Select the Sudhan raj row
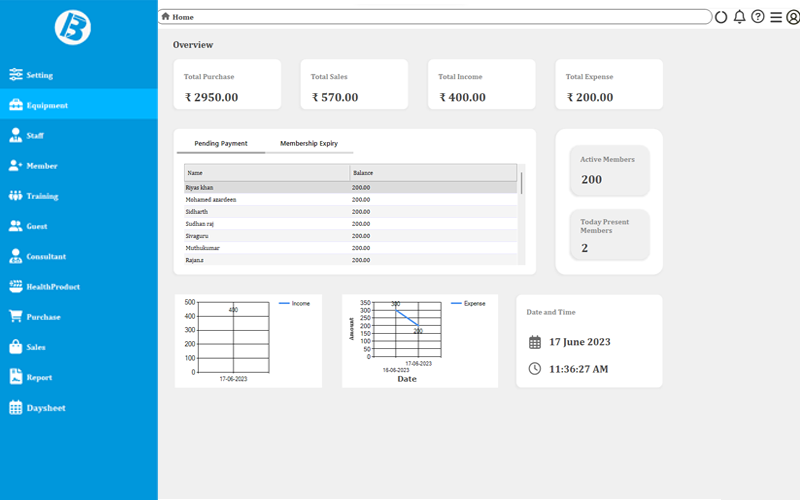The image size is (800, 500). click(351, 223)
